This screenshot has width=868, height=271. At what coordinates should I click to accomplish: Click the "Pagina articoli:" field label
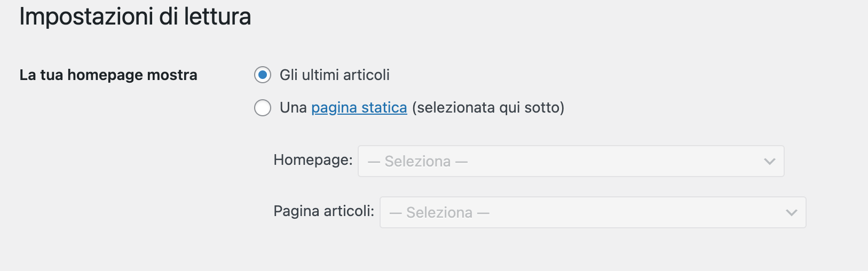pos(323,211)
